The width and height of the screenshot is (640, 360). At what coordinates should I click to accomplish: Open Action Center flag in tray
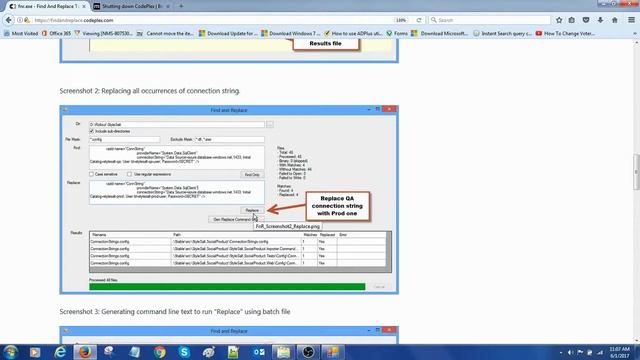click(580, 352)
